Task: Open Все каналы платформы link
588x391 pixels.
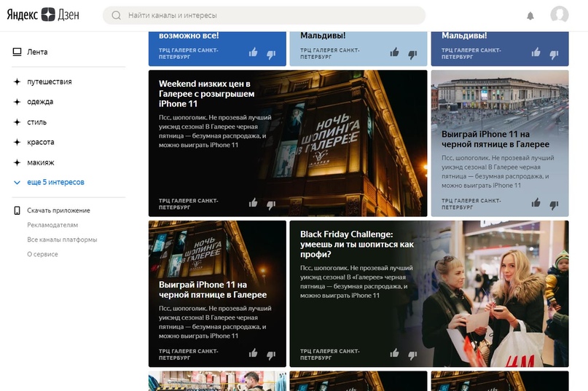Action: (x=62, y=240)
